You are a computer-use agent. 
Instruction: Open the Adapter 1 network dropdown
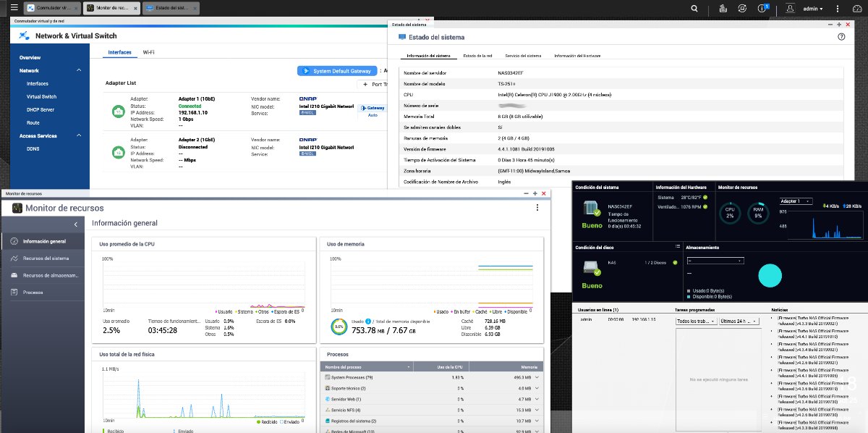click(x=796, y=201)
